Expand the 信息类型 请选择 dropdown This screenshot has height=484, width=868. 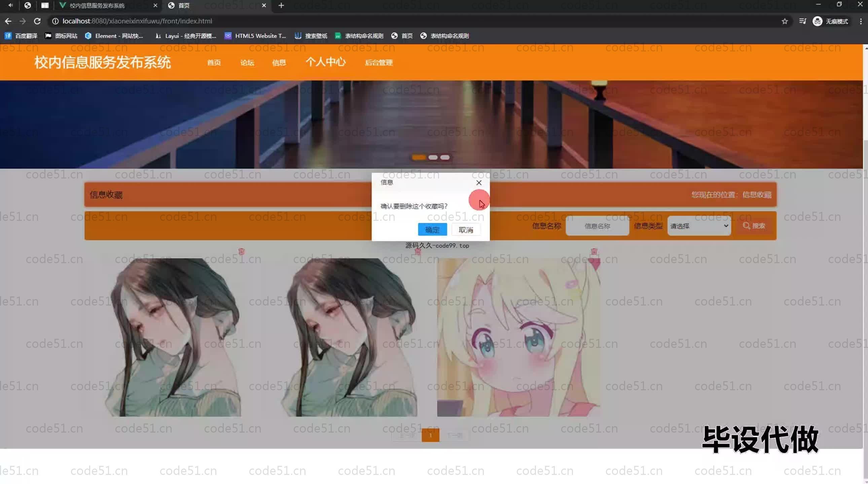[x=699, y=226]
